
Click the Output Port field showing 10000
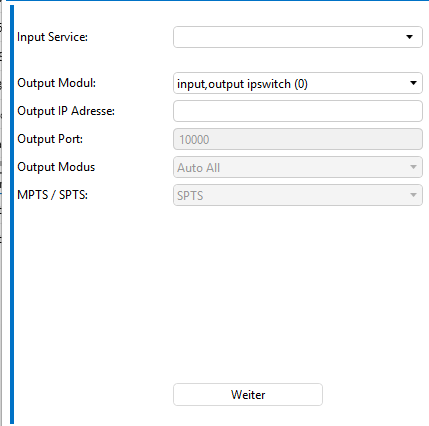point(298,139)
